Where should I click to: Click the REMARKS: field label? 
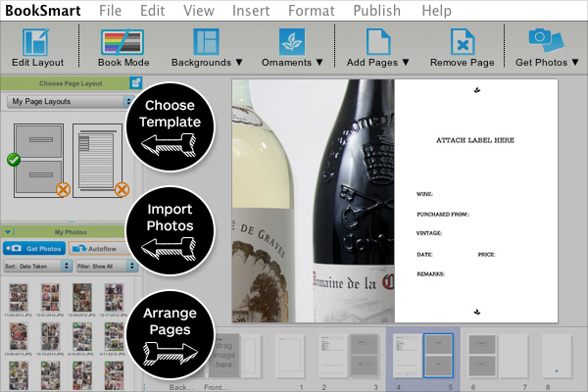[x=430, y=273]
